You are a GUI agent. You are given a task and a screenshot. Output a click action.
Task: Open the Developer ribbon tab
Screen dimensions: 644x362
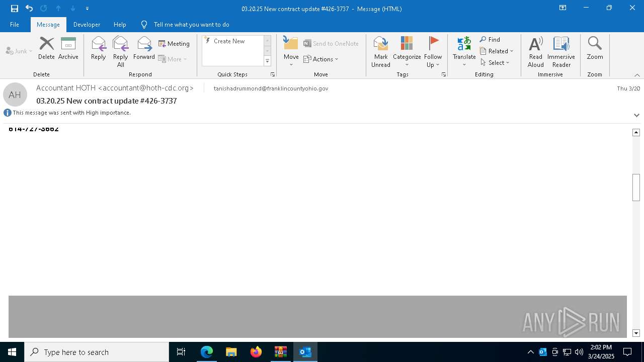point(87,25)
